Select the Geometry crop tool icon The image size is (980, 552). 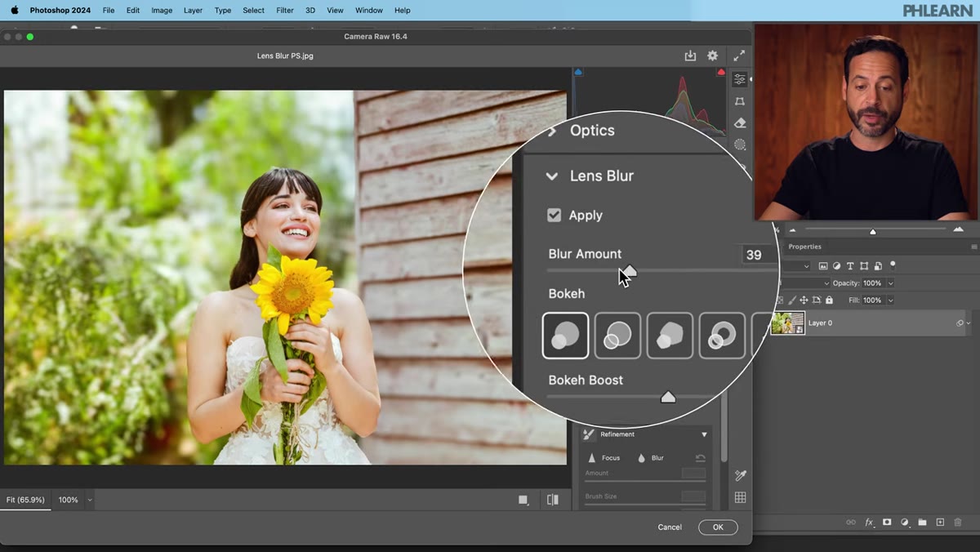coord(740,101)
